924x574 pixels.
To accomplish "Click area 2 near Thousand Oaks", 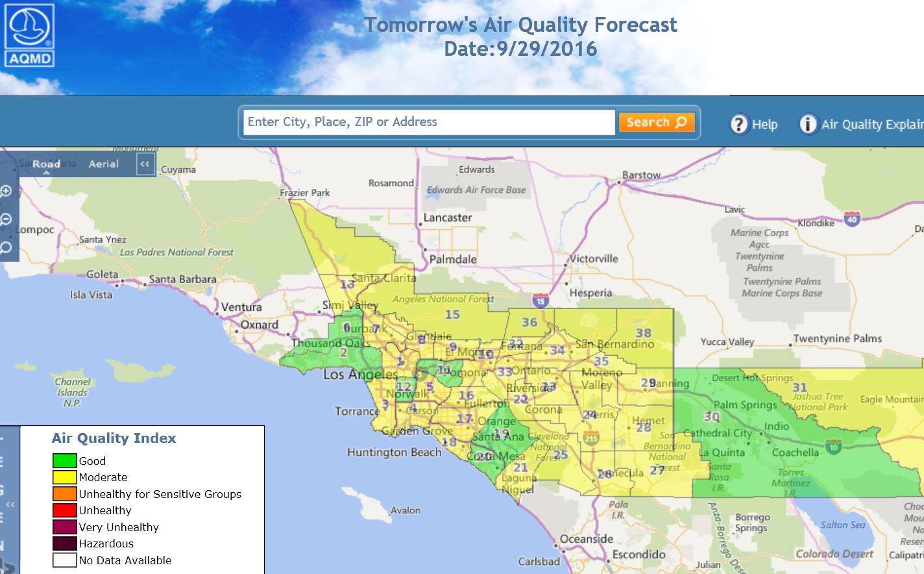I will pos(343,353).
